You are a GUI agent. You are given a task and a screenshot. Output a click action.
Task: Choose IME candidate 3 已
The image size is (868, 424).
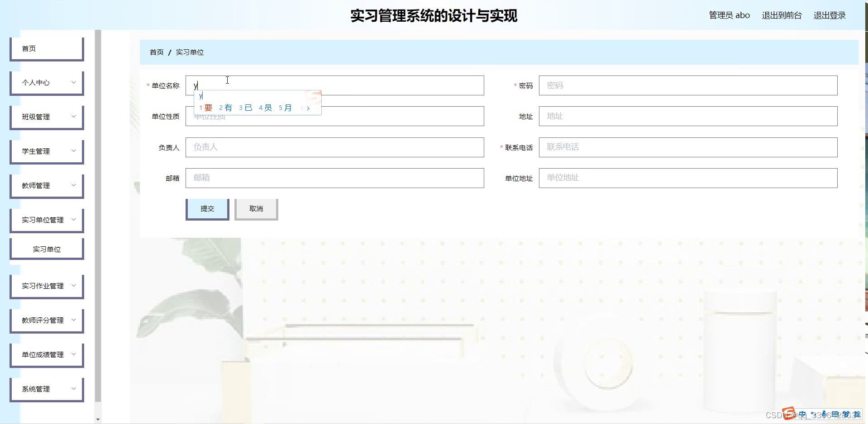coord(246,108)
